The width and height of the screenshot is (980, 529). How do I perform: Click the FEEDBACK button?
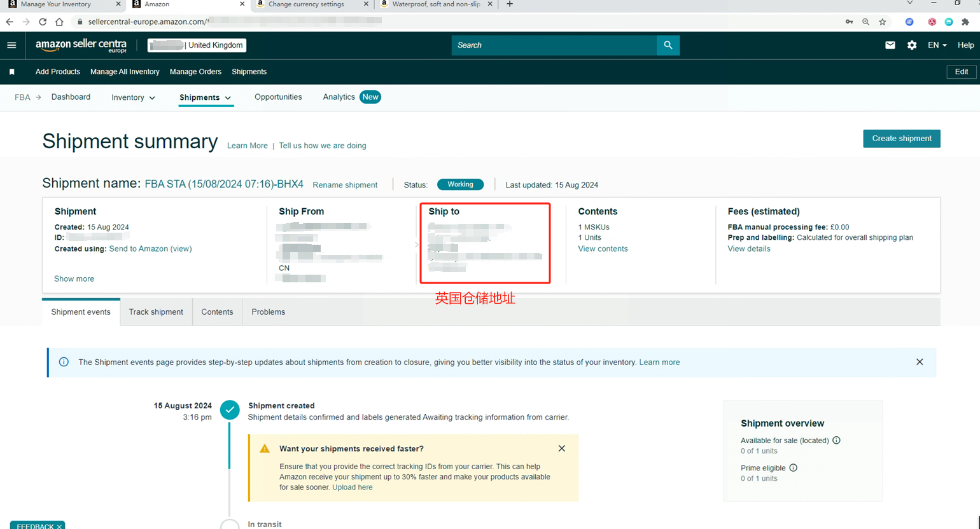(35, 526)
